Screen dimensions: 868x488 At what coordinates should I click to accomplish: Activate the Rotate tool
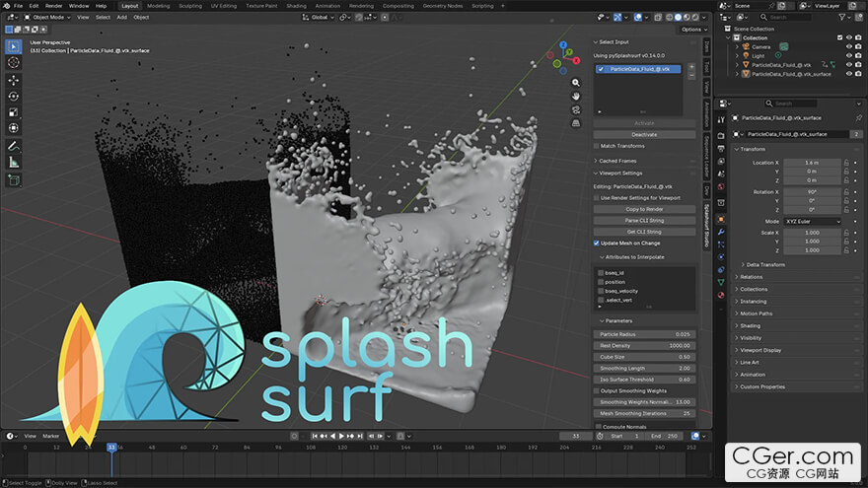14,96
